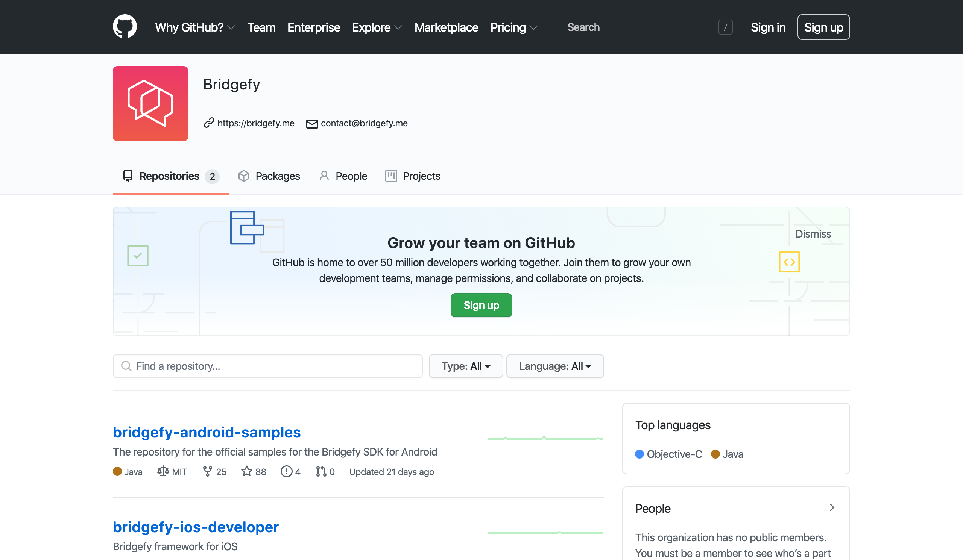Image resolution: width=963 pixels, height=560 pixels.
Task: Click the Repositories book icon
Action: (128, 176)
